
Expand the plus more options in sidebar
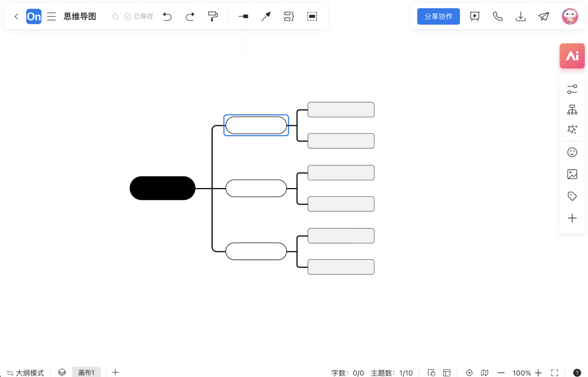pos(572,218)
